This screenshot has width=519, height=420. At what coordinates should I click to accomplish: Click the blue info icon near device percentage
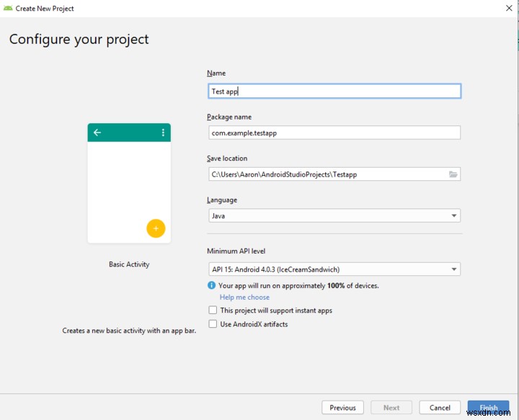click(x=211, y=285)
